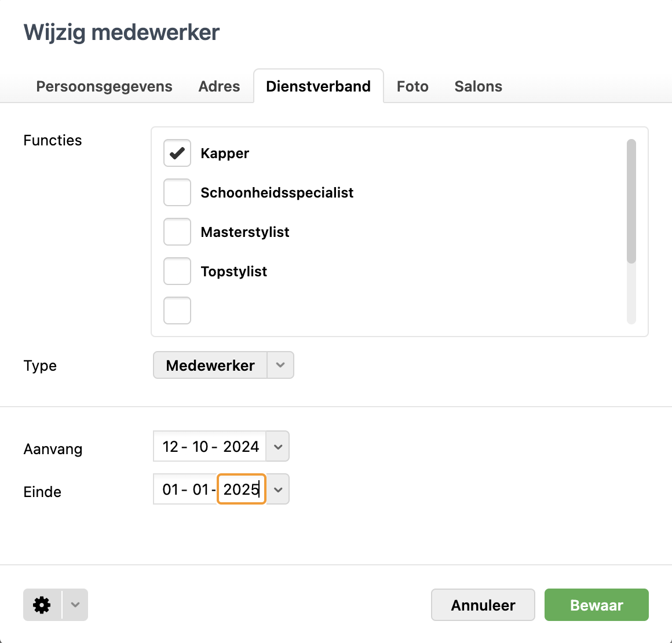This screenshot has width=672, height=643.
Task: Check the unlabeled fifth function checkbox
Action: (177, 310)
